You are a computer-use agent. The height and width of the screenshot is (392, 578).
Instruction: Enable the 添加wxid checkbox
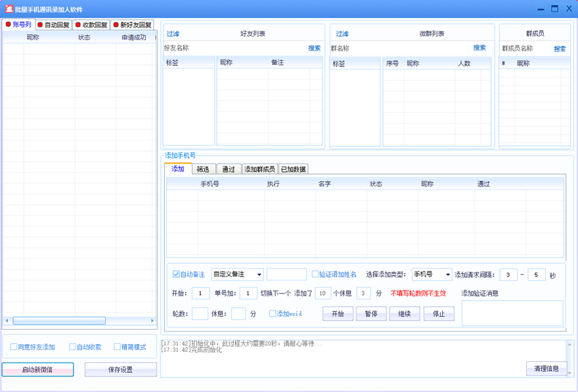click(273, 313)
